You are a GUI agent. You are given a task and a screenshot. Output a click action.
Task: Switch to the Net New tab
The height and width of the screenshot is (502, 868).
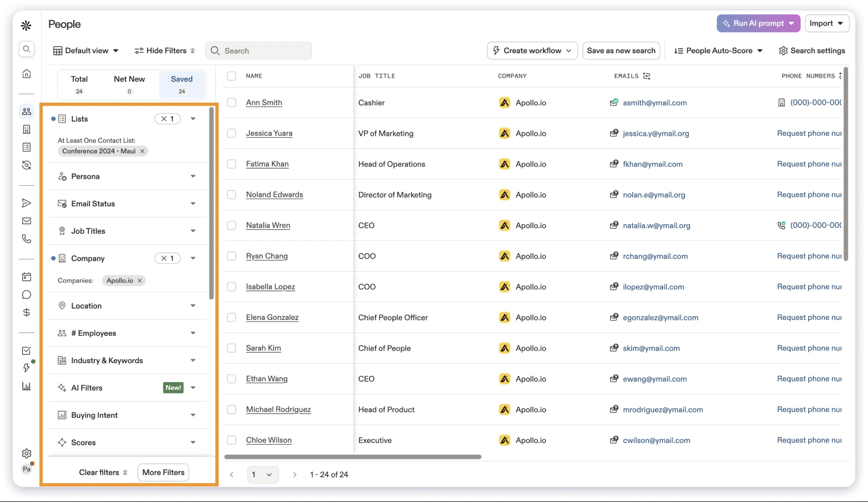click(x=129, y=84)
